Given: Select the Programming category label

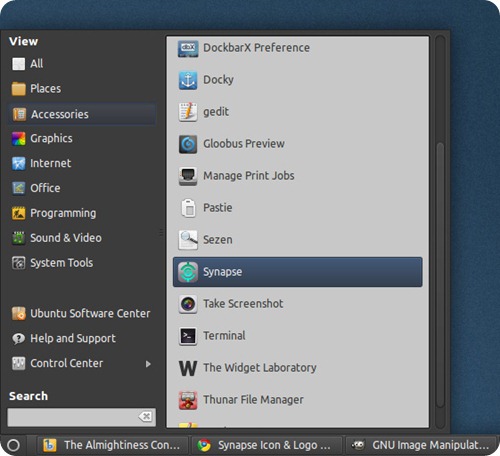Looking at the screenshot, I should click(x=63, y=213).
